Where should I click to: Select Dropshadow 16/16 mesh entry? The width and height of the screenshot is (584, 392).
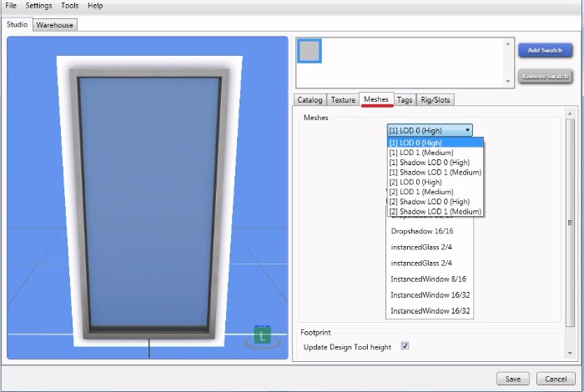click(422, 231)
